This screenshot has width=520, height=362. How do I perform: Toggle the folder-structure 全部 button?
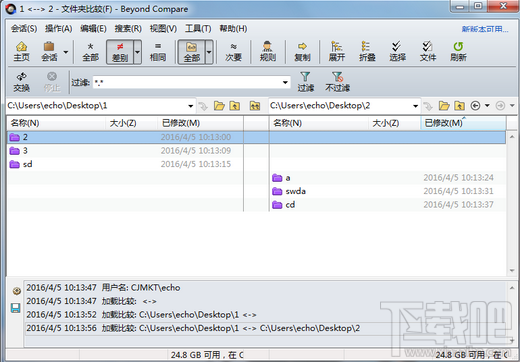pyautogui.click(x=192, y=52)
